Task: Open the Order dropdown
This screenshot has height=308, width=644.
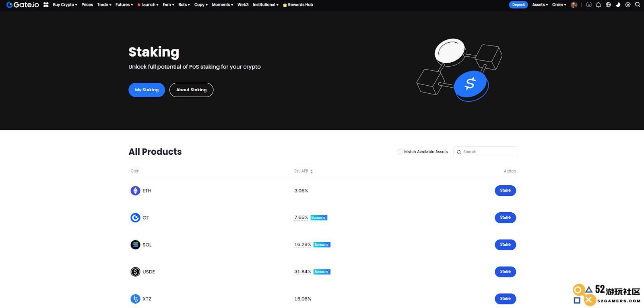Action: 559,5
